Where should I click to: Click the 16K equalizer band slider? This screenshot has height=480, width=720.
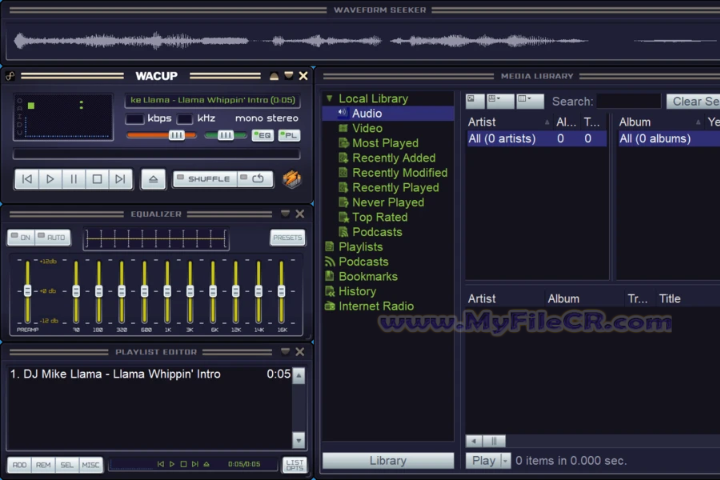pyautogui.click(x=281, y=291)
